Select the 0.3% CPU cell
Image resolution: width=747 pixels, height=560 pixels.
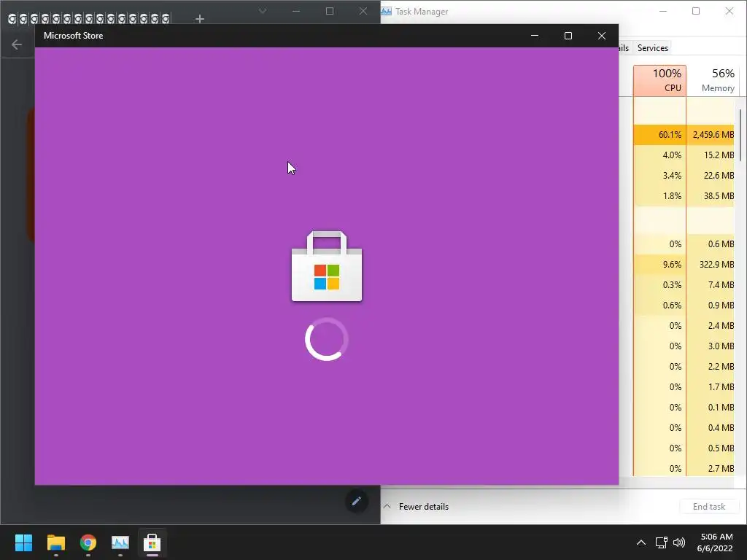659,285
